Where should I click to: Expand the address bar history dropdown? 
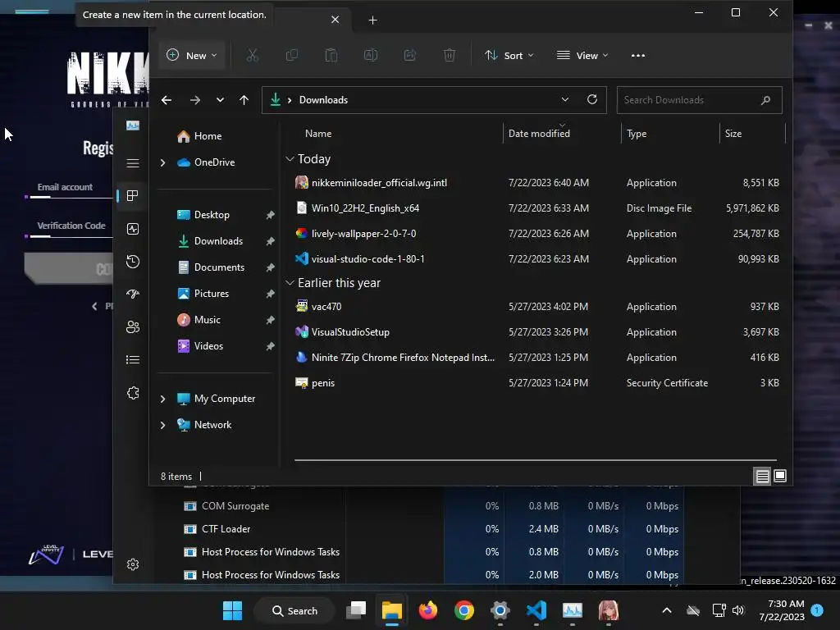point(564,99)
